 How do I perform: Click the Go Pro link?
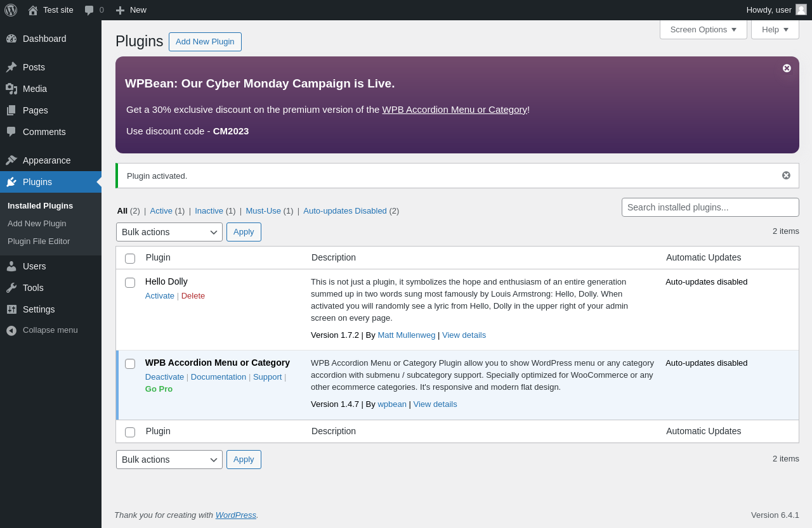159,389
